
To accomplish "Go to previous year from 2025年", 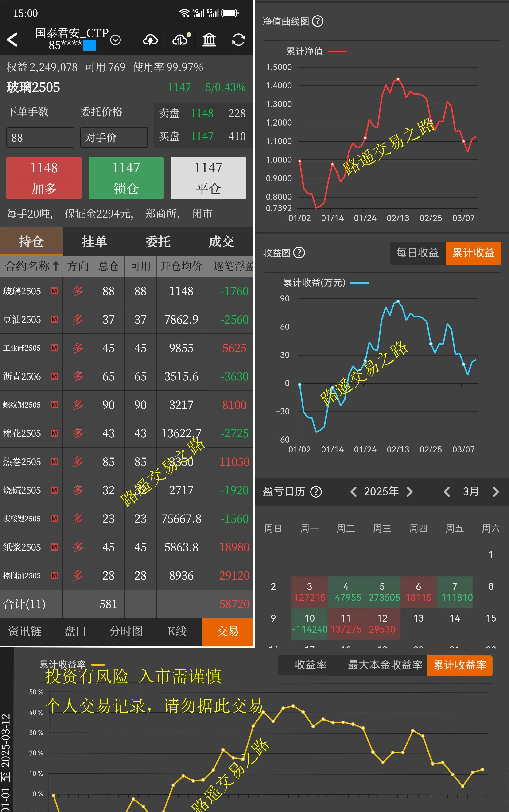I will coord(354,492).
